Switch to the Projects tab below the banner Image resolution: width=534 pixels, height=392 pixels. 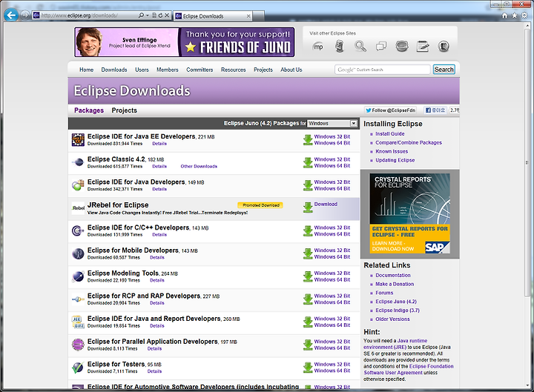[x=125, y=110]
